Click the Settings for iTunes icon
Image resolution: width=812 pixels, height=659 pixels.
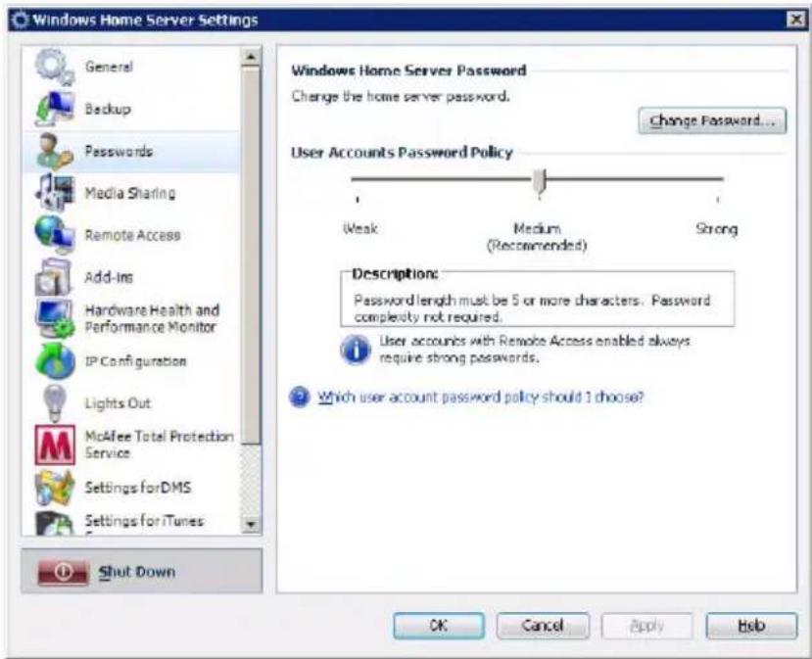click(55, 523)
